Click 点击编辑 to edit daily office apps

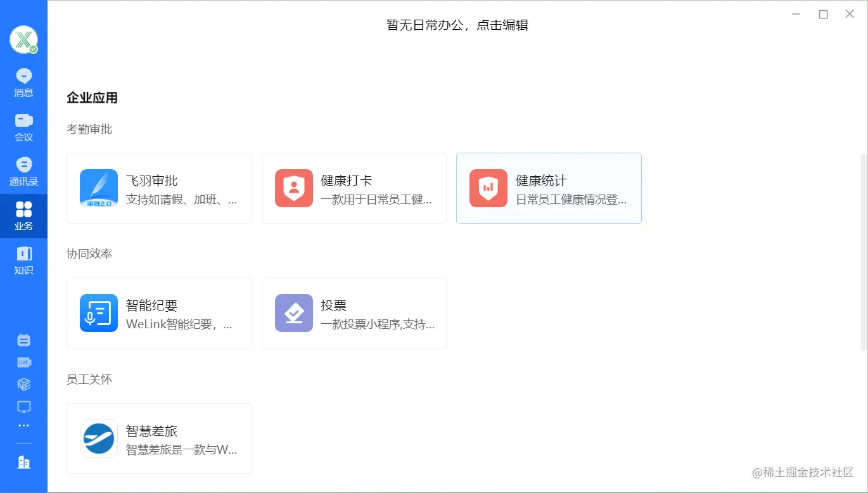pos(504,25)
